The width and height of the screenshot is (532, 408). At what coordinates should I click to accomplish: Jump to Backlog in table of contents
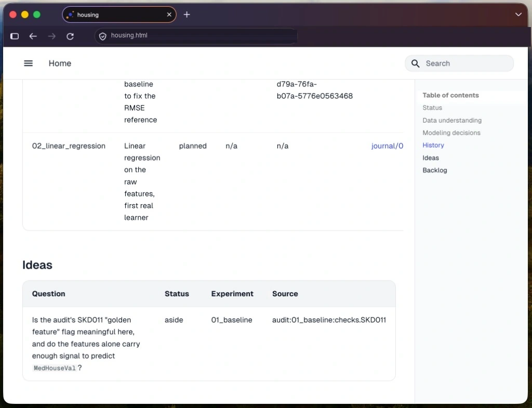click(x=435, y=170)
